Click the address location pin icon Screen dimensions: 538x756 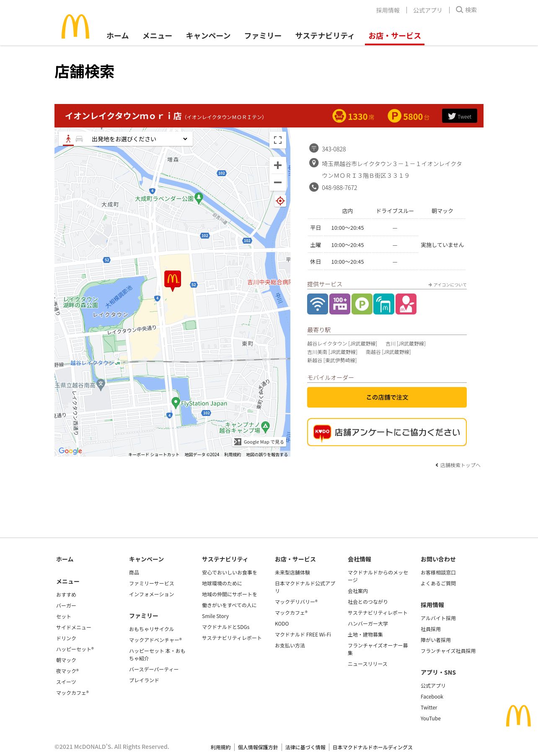(314, 163)
